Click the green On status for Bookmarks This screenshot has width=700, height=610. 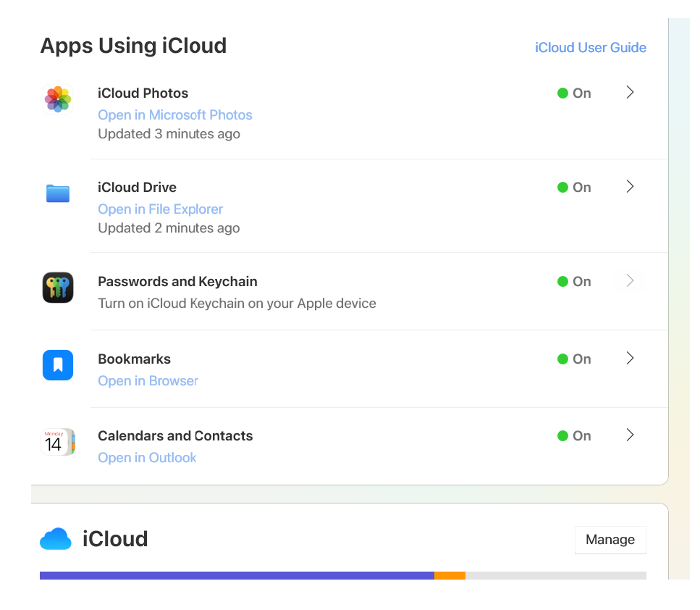click(574, 359)
